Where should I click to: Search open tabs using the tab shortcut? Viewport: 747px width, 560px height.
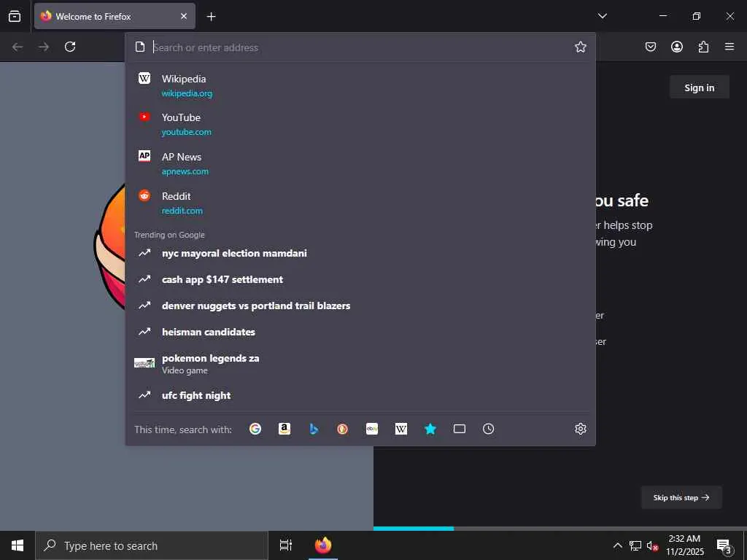click(x=460, y=429)
